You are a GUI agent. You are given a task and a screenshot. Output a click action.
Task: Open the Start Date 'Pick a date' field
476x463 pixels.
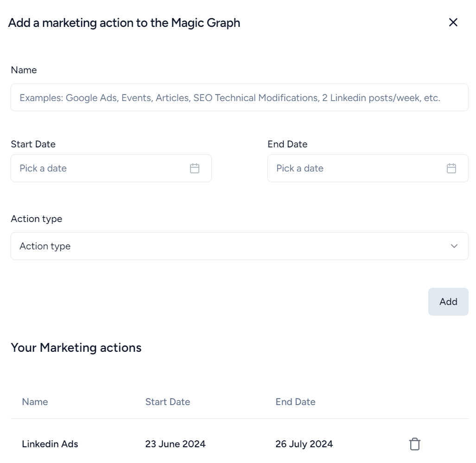[102, 168]
